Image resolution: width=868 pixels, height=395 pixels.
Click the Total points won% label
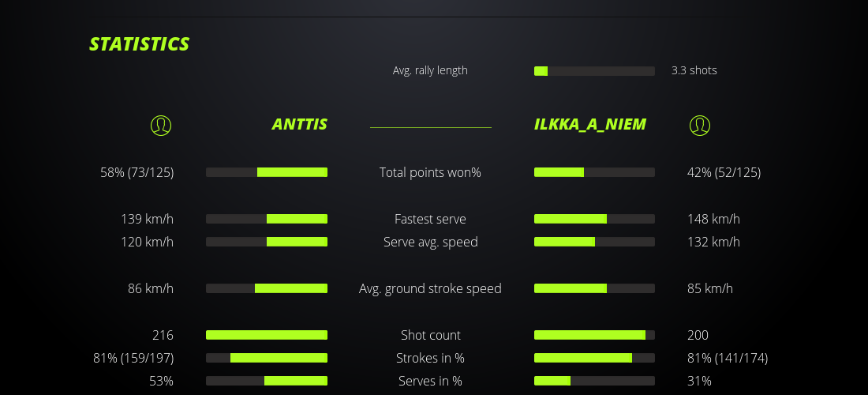click(x=430, y=172)
